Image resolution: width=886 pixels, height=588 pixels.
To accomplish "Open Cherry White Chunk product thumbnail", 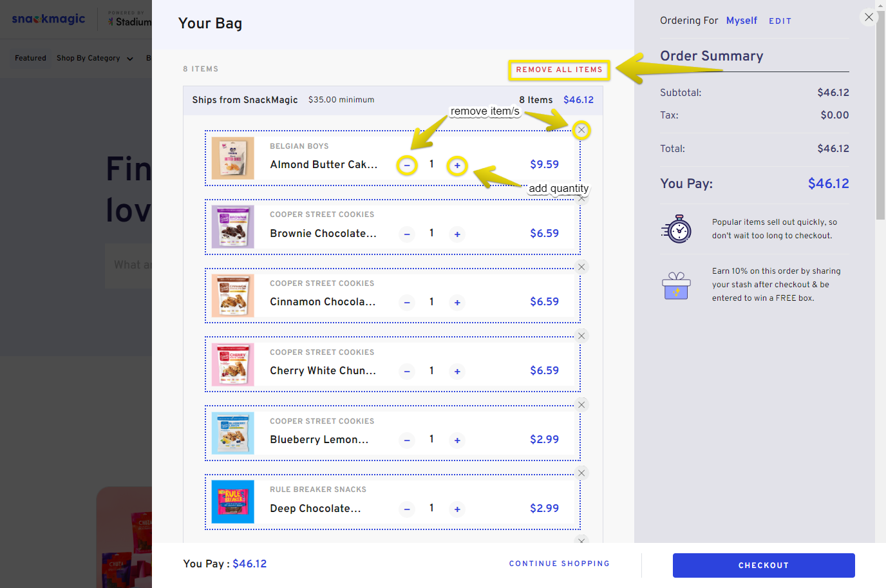I will [x=233, y=365].
